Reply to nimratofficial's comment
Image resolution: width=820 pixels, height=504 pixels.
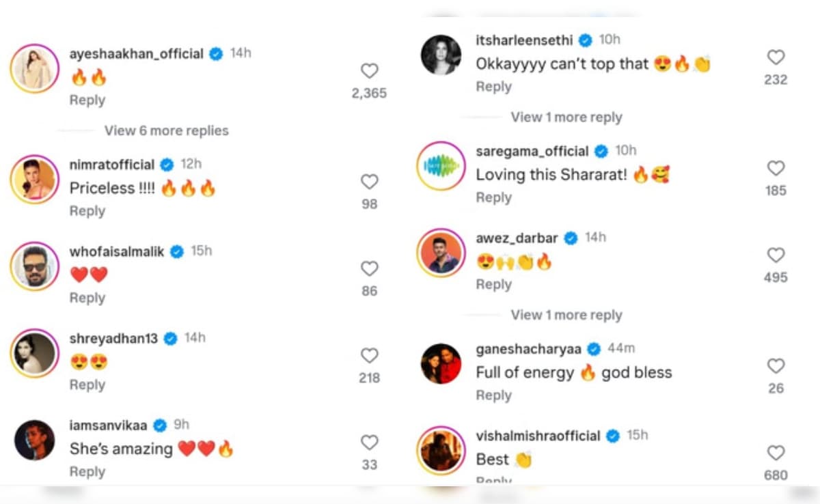point(87,211)
